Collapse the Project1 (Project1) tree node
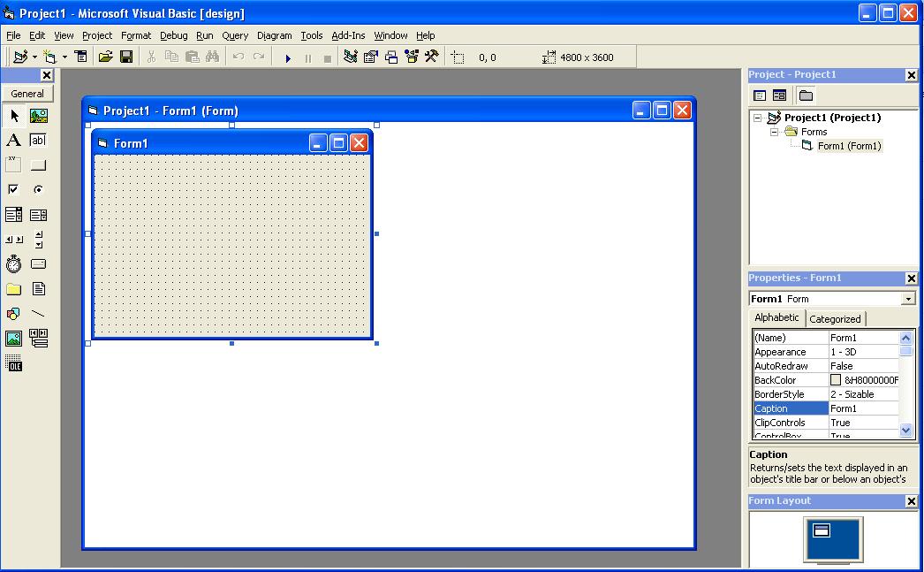 click(x=757, y=118)
